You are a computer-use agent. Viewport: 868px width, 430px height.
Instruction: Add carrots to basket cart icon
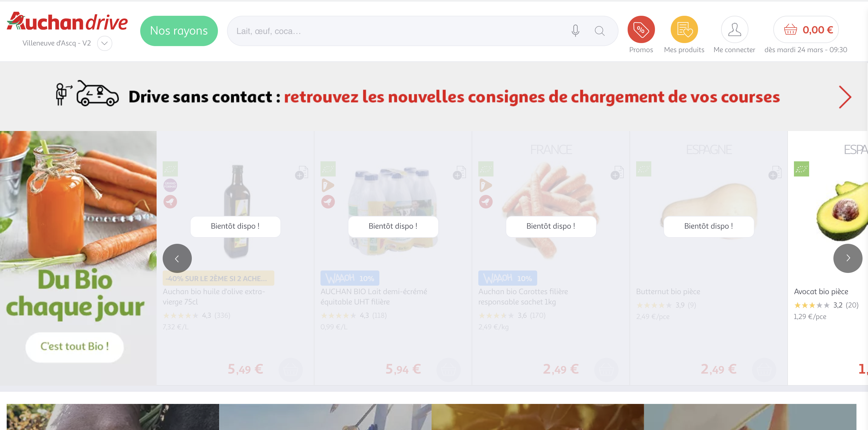(606, 370)
